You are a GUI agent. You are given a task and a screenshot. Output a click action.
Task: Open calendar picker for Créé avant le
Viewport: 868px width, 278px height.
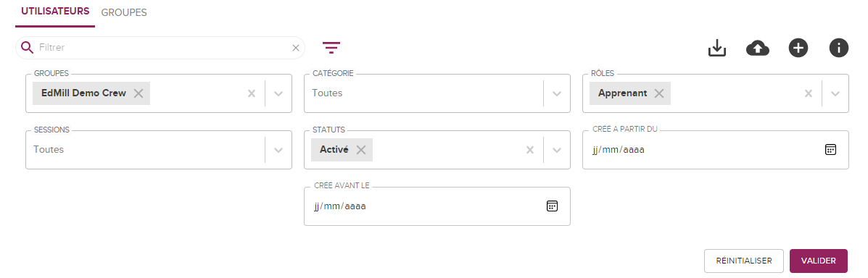point(552,206)
